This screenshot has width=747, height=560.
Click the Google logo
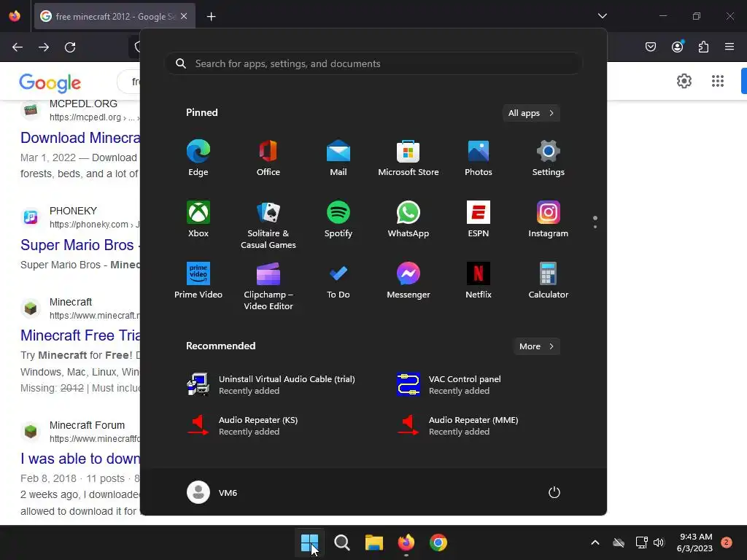point(50,83)
